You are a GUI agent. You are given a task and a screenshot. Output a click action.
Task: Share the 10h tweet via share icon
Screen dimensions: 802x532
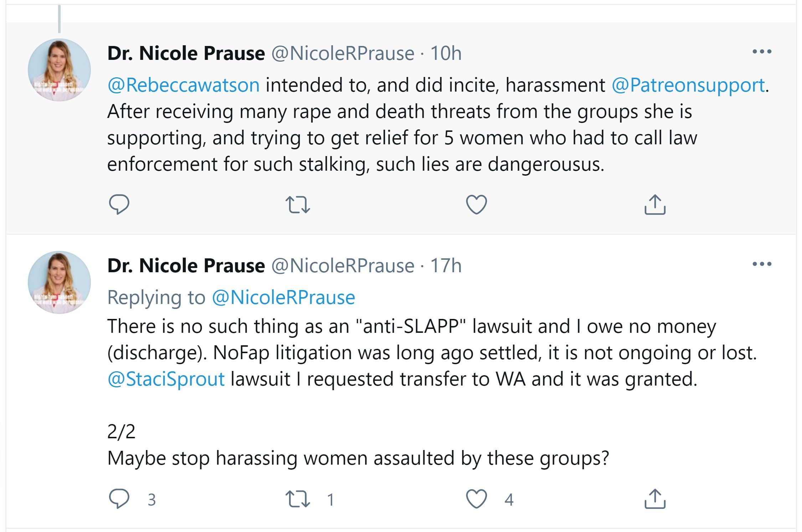pos(655,205)
